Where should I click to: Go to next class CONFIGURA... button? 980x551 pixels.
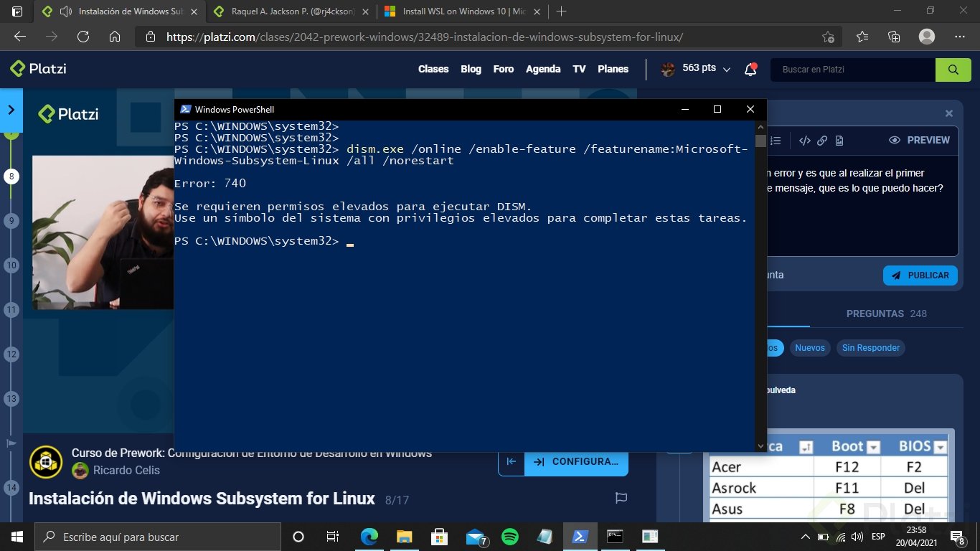pos(577,462)
